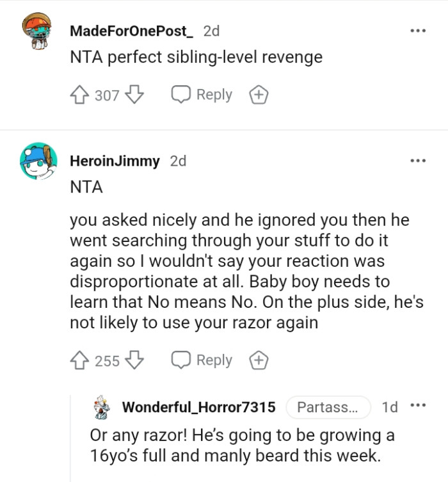The width and height of the screenshot is (448, 482).
Task: Click the Partass... user flair badge
Action: click(328, 407)
